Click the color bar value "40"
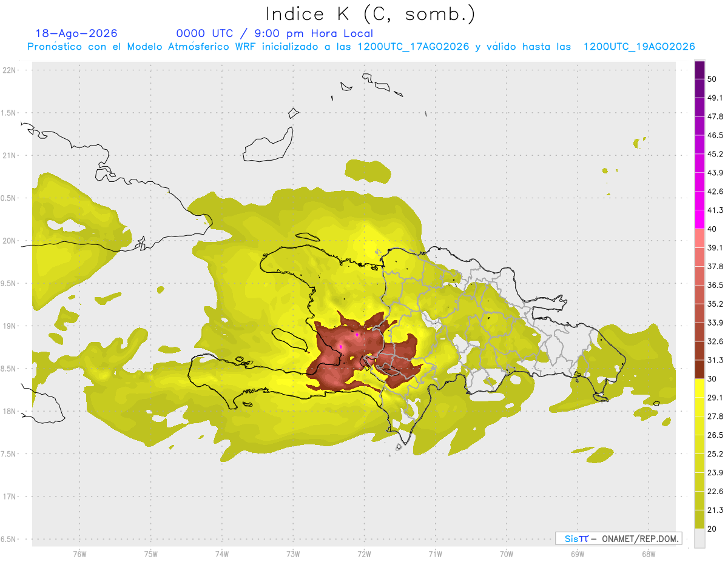Image resolution: width=728 pixels, height=562 pixels. tap(712, 229)
